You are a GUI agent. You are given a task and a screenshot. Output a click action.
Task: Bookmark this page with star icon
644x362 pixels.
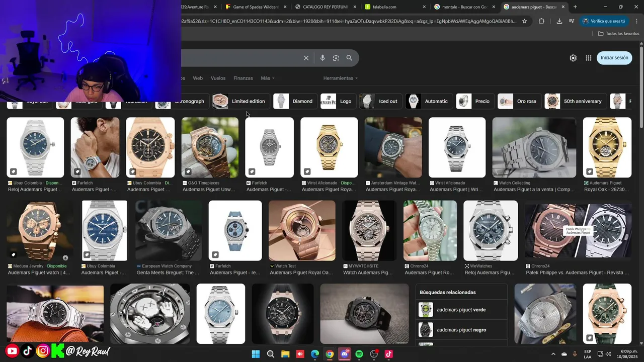524,21
